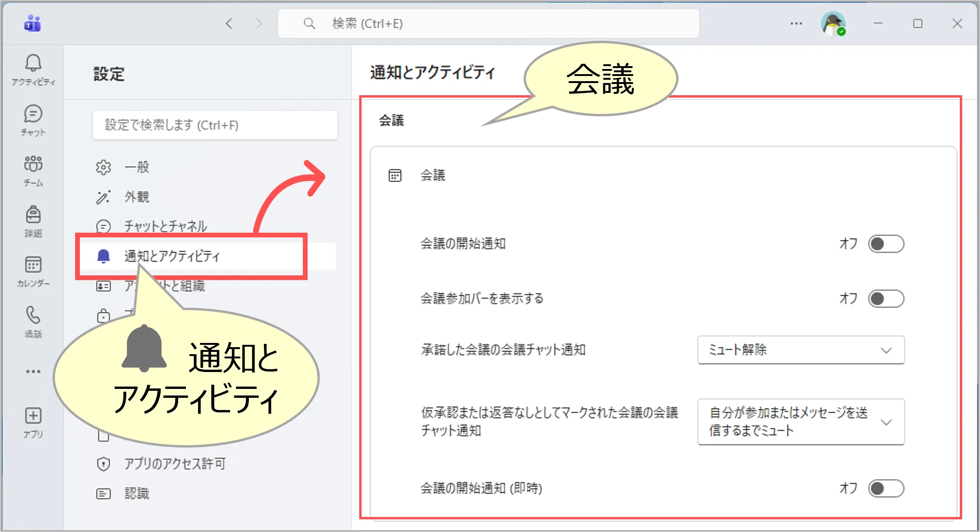Click the Apps plus icon
The height and width of the screenshot is (532, 980).
point(33,422)
